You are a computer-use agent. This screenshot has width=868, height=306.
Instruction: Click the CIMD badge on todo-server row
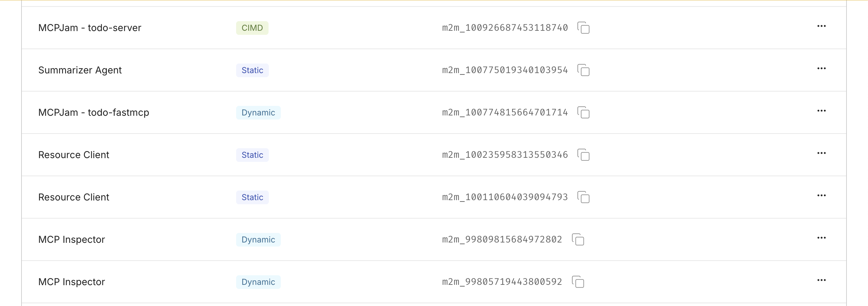252,28
